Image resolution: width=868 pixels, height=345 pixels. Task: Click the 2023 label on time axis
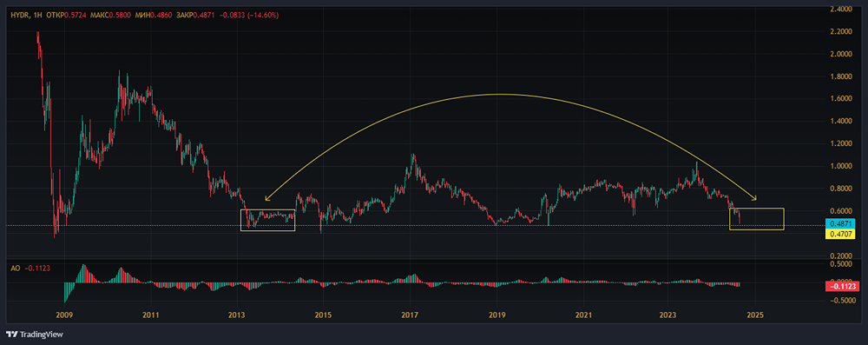click(x=667, y=315)
